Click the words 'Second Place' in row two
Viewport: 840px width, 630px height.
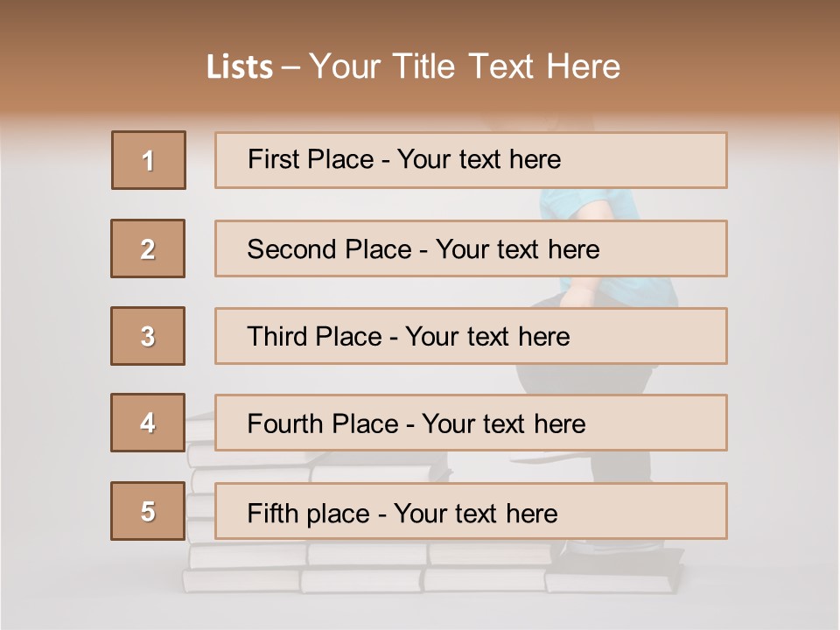(x=329, y=249)
